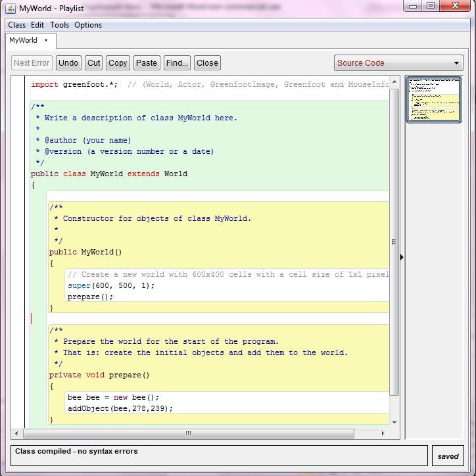Click the Cut button
476x476 pixels.
pos(93,63)
